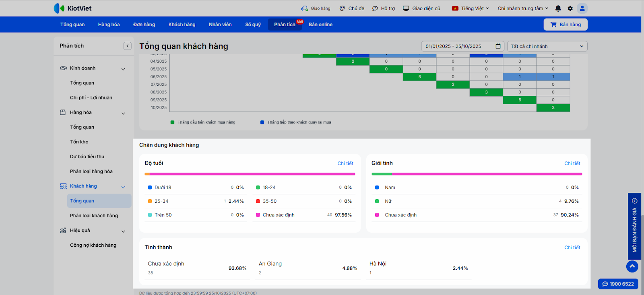Open the Tất cả chi nhánh dropdown
The width and height of the screenshot is (644, 295).
pyautogui.click(x=547, y=46)
